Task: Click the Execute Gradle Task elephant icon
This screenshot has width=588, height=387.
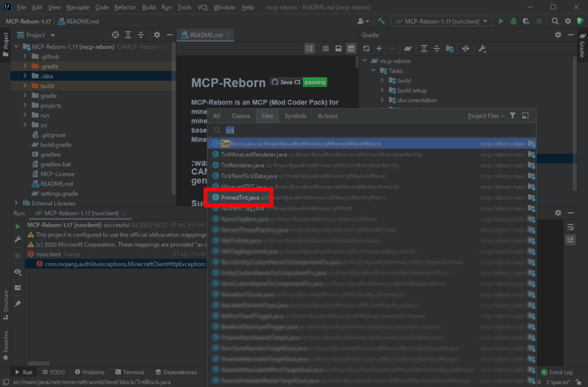Action: click(408, 48)
